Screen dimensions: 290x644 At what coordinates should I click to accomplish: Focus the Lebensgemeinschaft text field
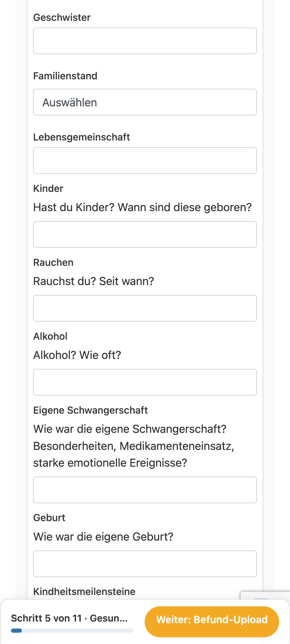pyautogui.click(x=145, y=161)
